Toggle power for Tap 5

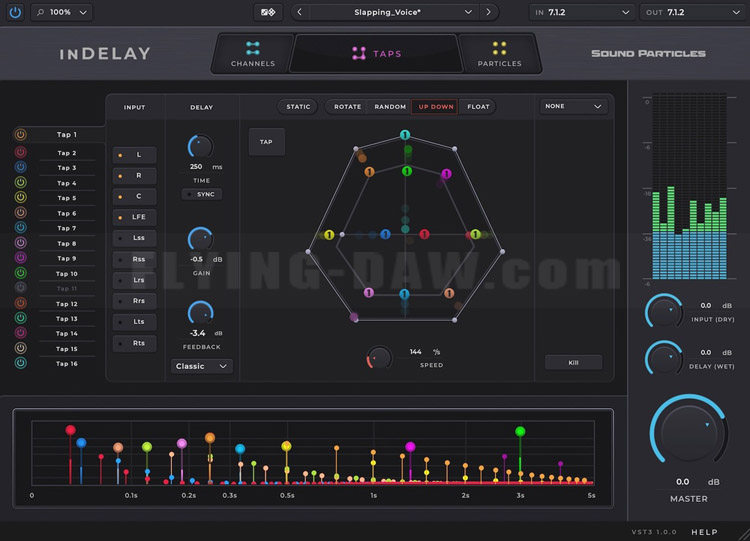(20, 197)
